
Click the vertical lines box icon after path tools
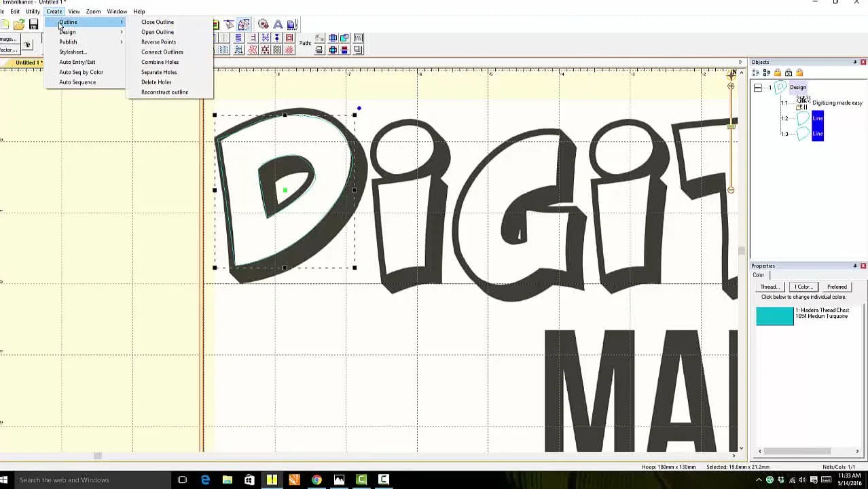359,37
